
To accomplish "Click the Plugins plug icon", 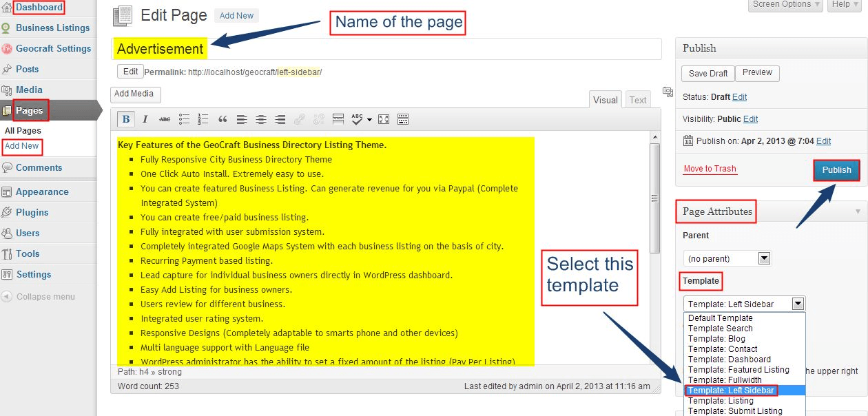I will [6, 213].
